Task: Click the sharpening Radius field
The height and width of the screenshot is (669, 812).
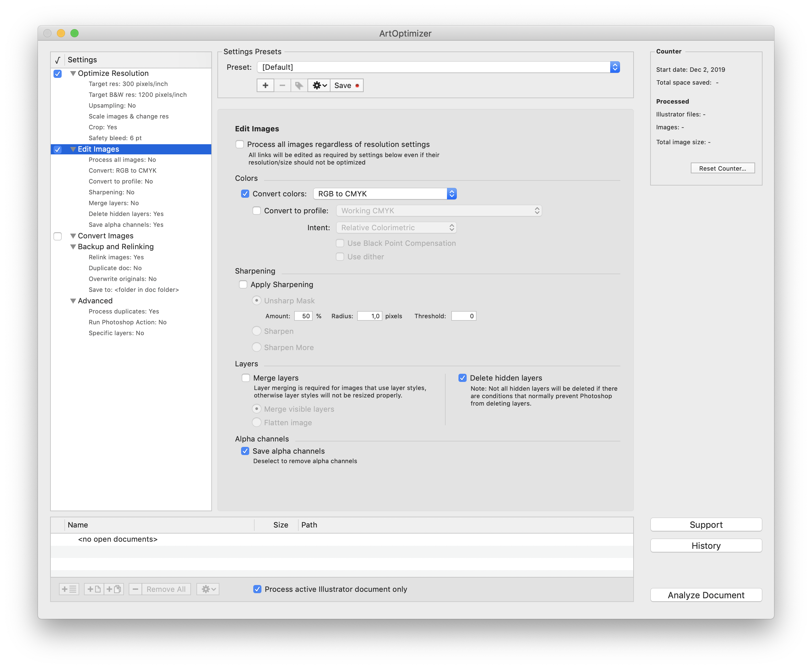Action: pos(369,316)
